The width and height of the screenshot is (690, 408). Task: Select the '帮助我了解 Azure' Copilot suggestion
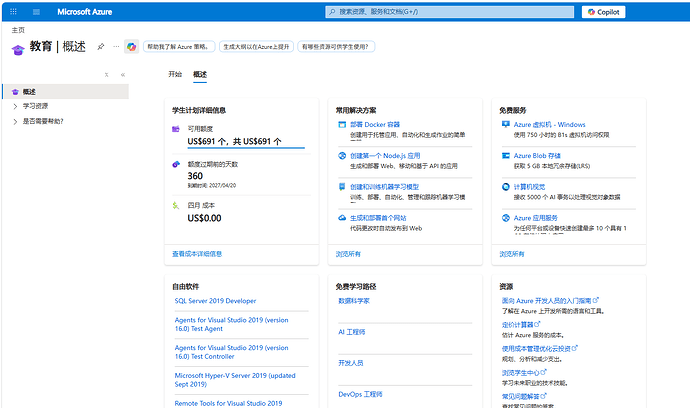[179, 47]
